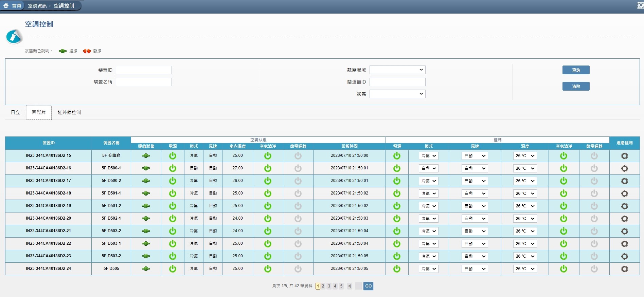The width and height of the screenshot is (644, 297).
Task: Click status energy-saving icon for 5F D502-1
Action: (x=298, y=219)
